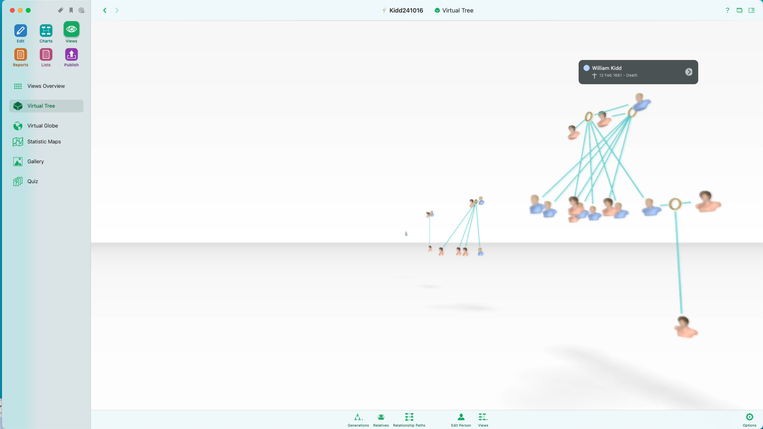The height and width of the screenshot is (429, 763).
Task: Open Views Overview
Action: 46,86
